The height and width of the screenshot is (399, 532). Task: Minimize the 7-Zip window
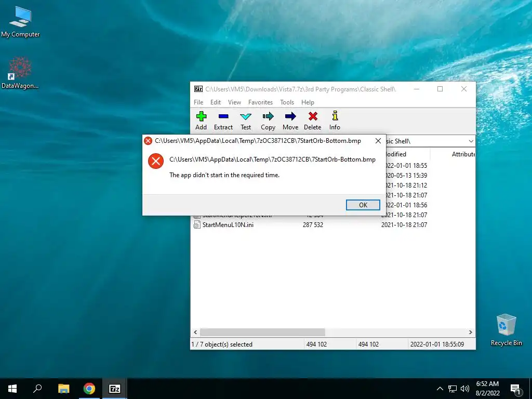[x=417, y=89]
